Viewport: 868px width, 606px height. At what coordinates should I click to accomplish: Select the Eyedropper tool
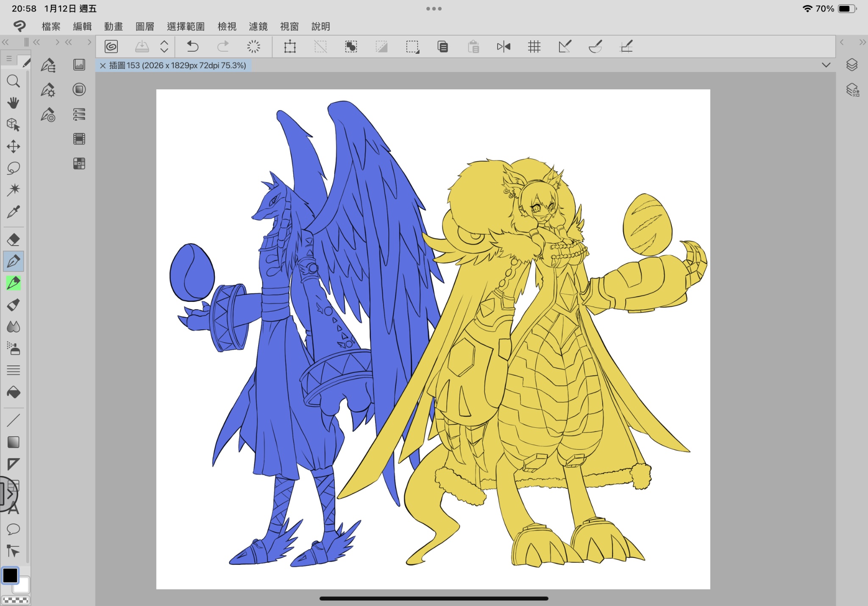point(13,212)
